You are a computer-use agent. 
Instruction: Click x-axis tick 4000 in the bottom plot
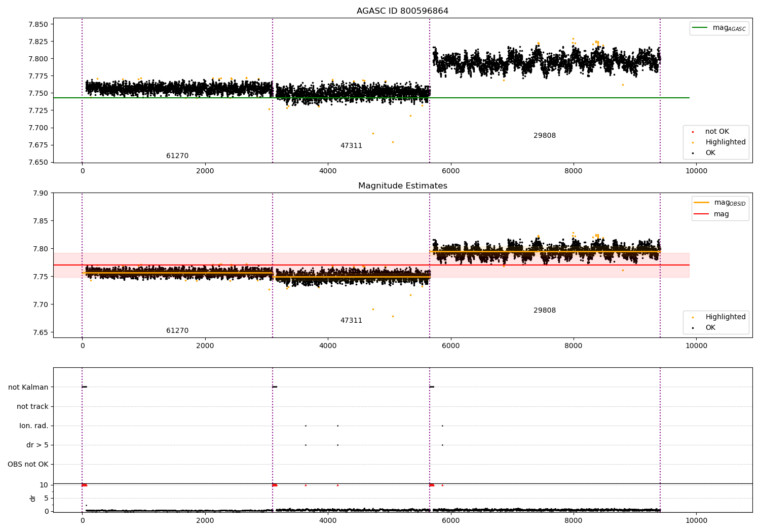click(328, 521)
